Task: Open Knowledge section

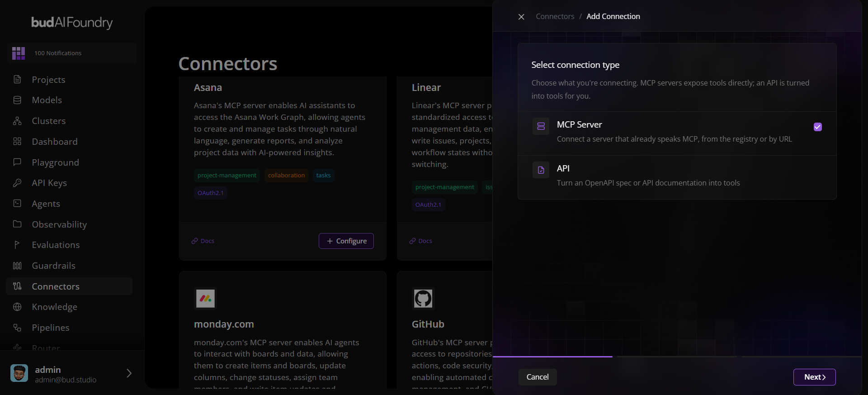Action: 69,307
